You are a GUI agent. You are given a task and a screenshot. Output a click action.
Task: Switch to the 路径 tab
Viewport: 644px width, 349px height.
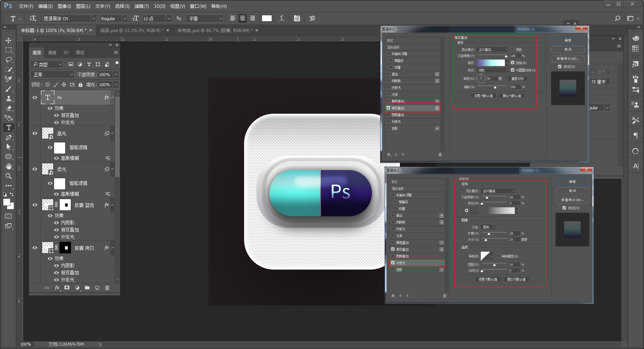[x=80, y=53]
